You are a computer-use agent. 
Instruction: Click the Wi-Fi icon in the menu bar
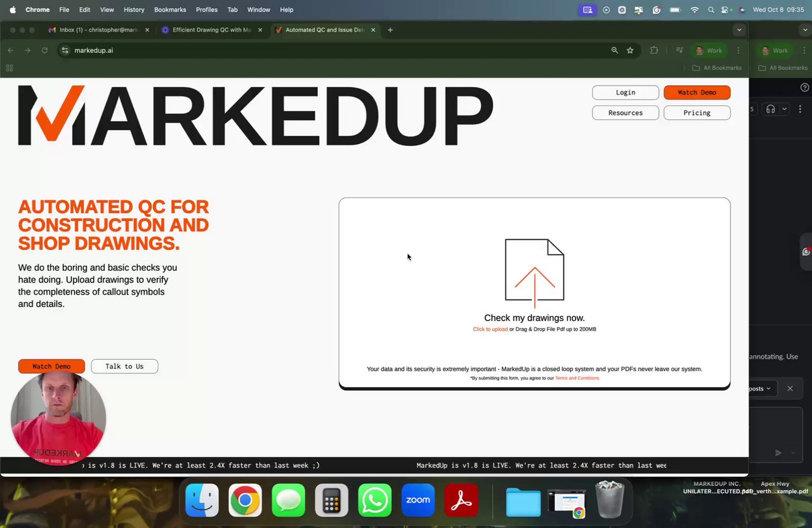point(695,10)
